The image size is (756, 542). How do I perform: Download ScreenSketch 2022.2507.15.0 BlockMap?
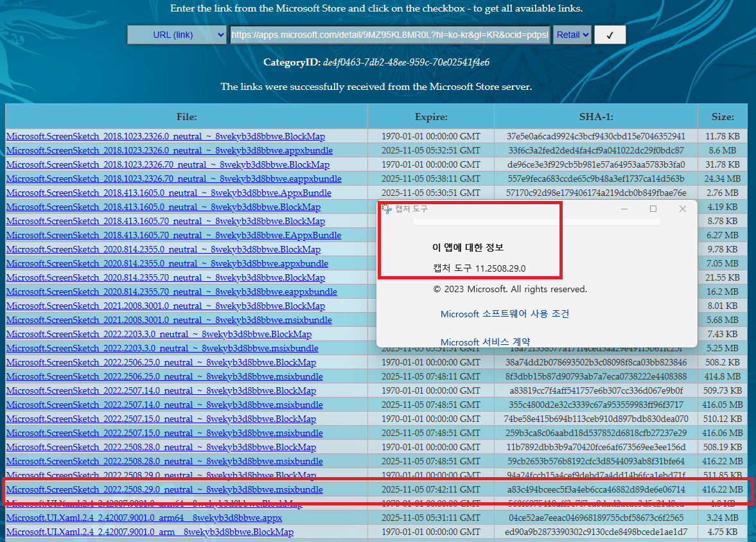click(x=161, y=419)
